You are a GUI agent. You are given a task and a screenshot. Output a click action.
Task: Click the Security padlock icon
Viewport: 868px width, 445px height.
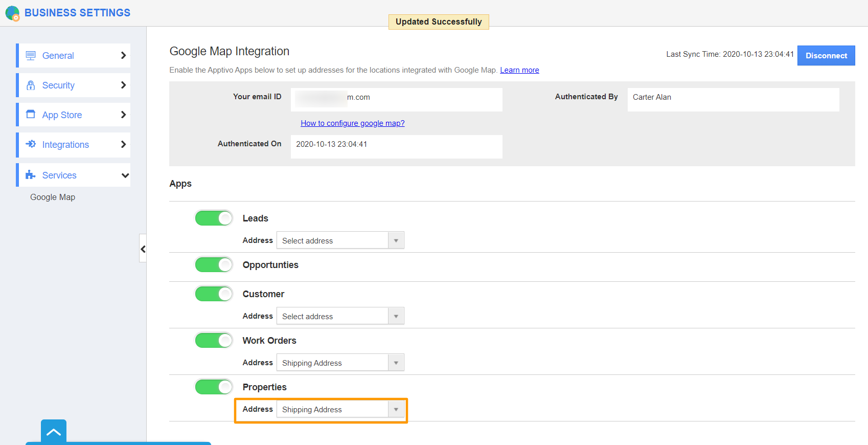[x=31, y=85]
